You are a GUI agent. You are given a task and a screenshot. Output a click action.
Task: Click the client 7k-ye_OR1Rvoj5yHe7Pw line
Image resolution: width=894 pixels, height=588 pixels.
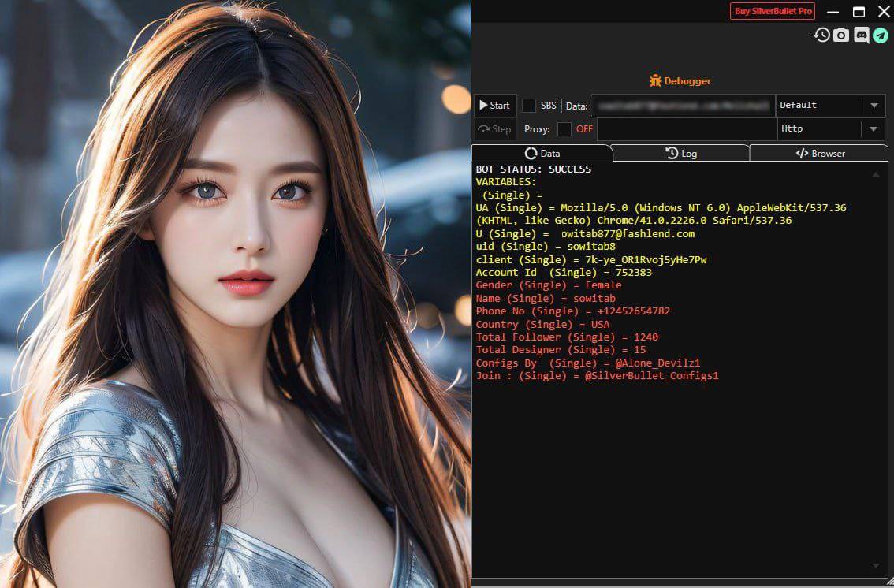coord(591,260)
